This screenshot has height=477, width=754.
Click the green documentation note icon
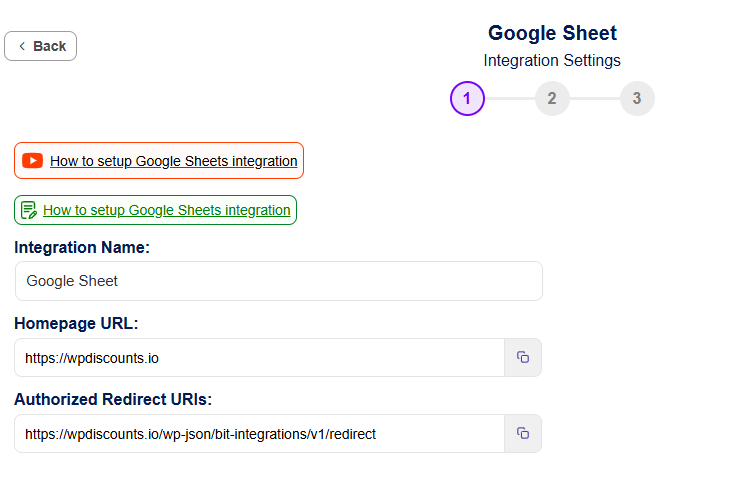[x=29, y=210]
